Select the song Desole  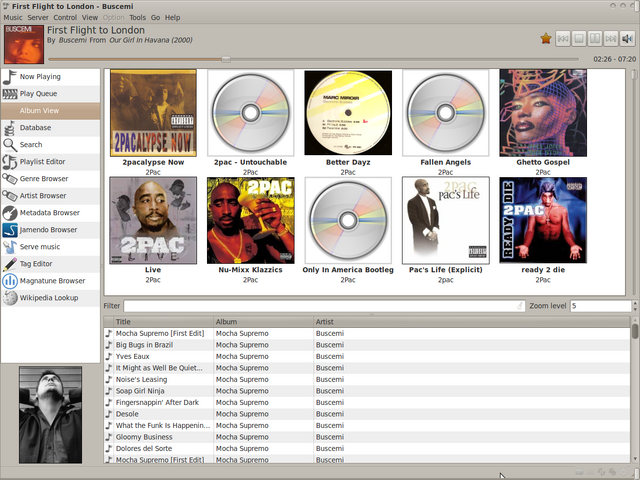367,414
